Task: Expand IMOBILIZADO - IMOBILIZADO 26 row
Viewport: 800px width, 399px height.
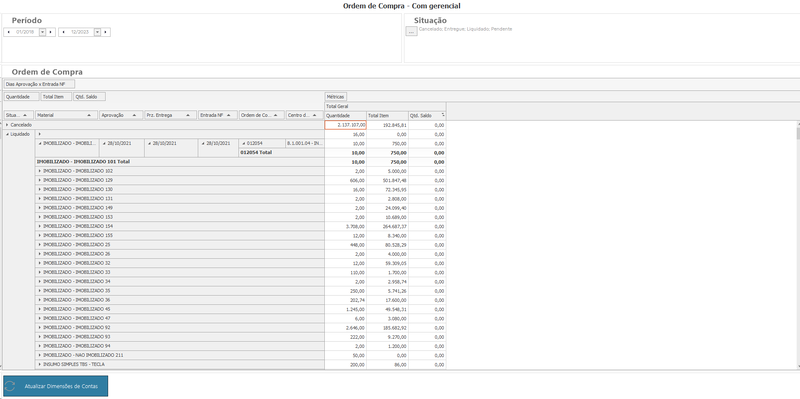Action: (x=40, y=254)
